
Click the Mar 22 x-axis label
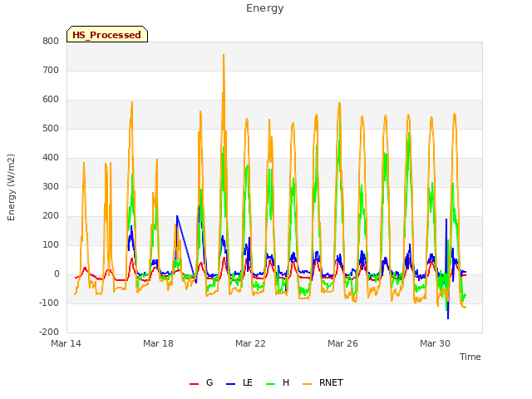[250, 343]
